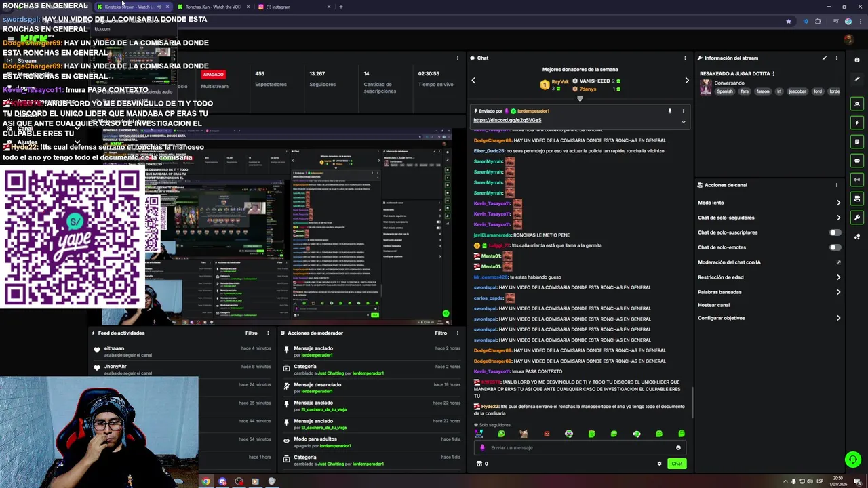This screenshot has width=868, height=488.
Task: Click the chat bubble icon in right sidebar
Action: coord(857,161)
